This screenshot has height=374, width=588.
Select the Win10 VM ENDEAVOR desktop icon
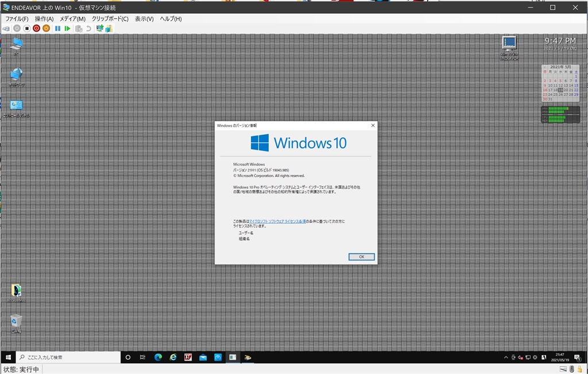point(509,48)
